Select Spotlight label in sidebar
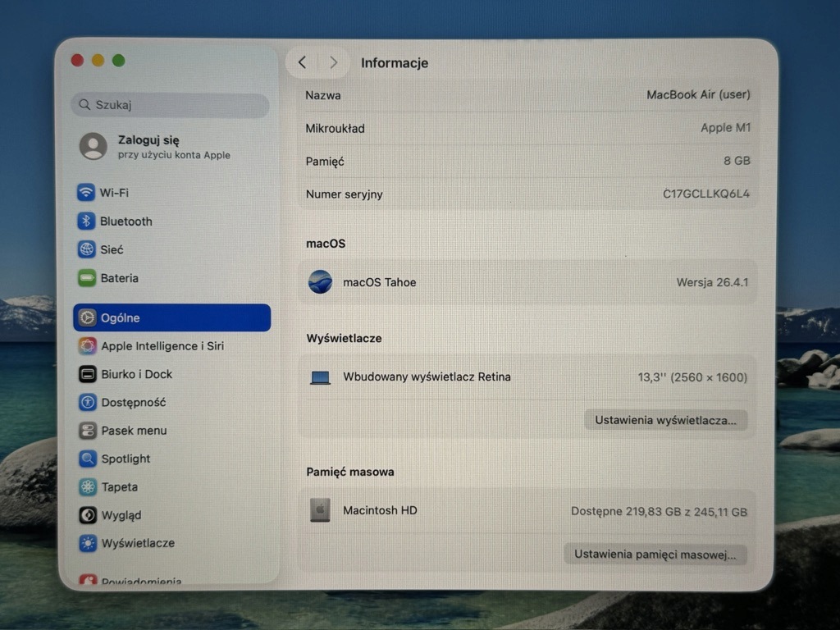The image size is (840, 630). point(126,459)
